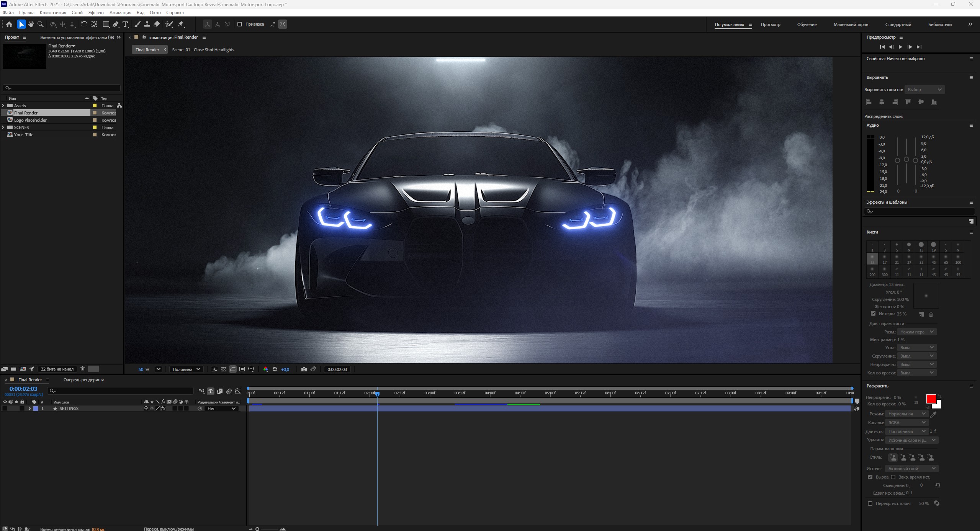Select the Hand tool
980x531 pixels.
coord(31,24)
